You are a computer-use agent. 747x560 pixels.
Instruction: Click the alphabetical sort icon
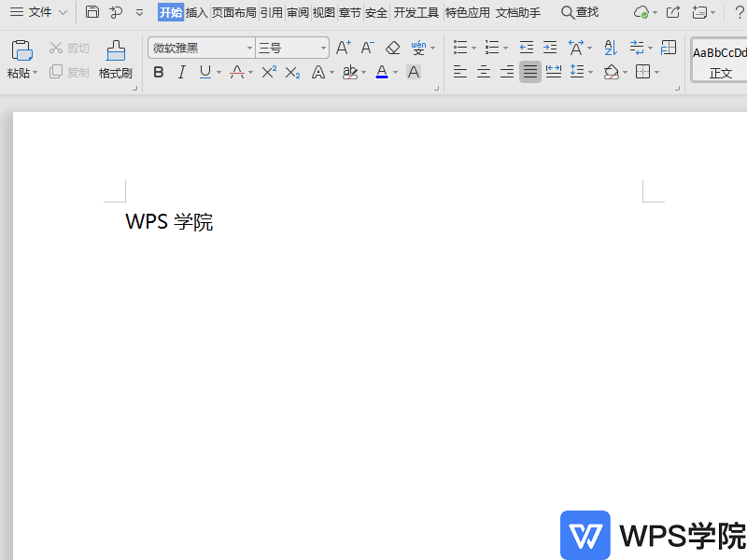(608, 48)
